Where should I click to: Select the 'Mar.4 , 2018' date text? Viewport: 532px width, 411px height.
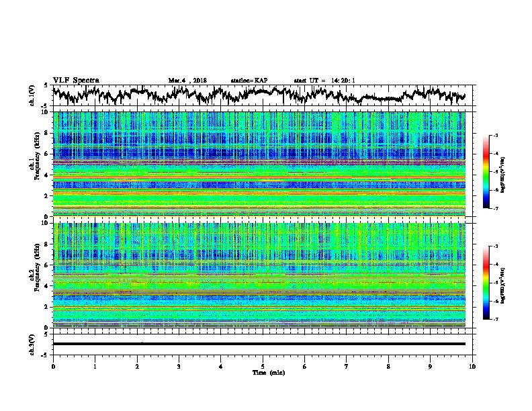point(187,81)
